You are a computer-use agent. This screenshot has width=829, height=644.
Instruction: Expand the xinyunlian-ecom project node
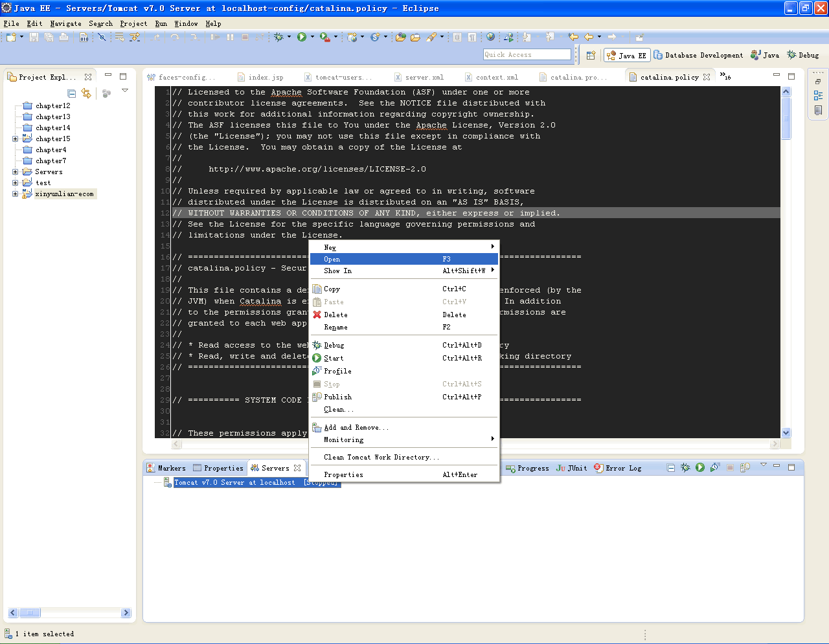tap(15, 194)
